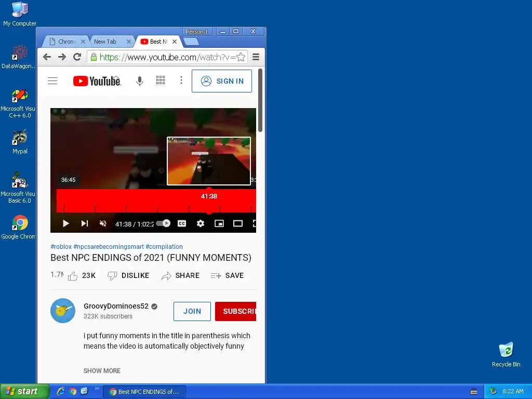Open GroovyDominoes52 channel avatar
Image resolution: width=532 pixels, height=399 pixels.
pyautogui.click(x=63, y=311)
